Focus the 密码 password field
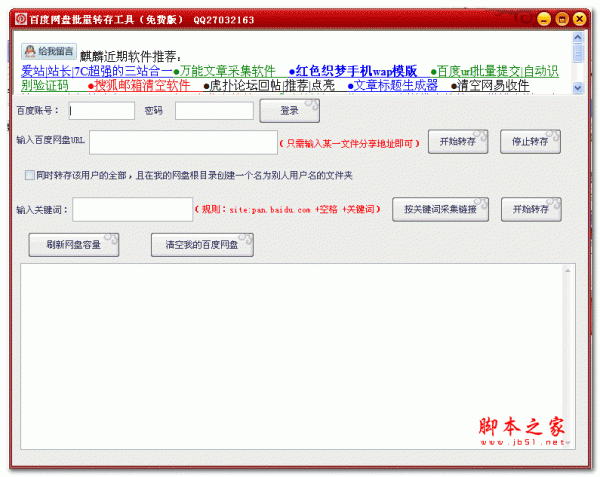This screenshot has height=477, width=600. (214, 111)
